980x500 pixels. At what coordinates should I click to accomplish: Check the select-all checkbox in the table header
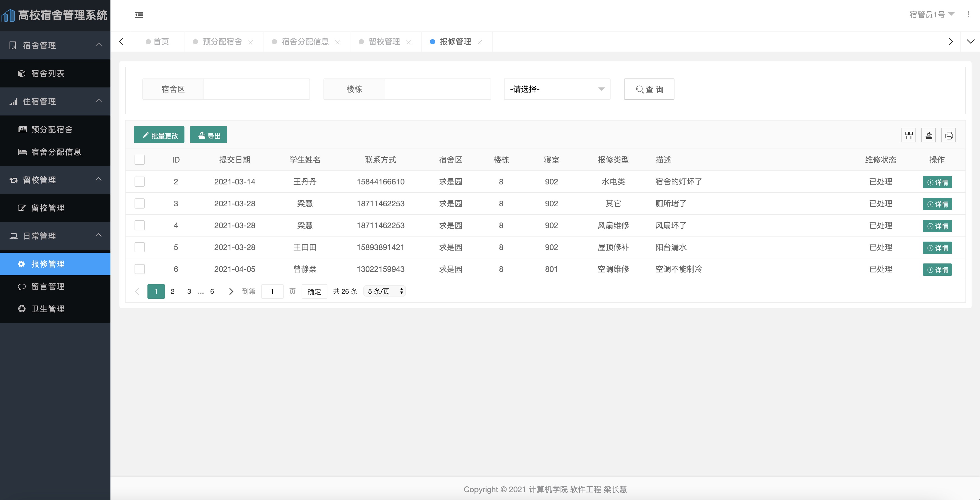pos(140,160)
